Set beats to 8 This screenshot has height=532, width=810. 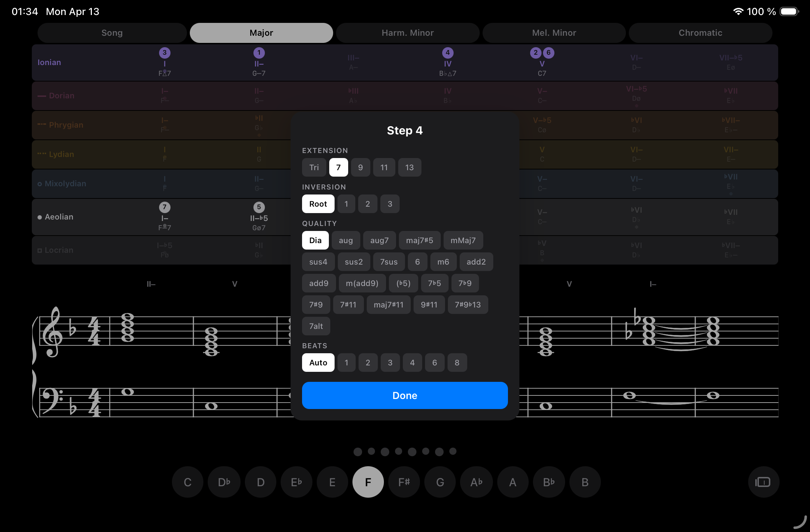pos(457,362)
